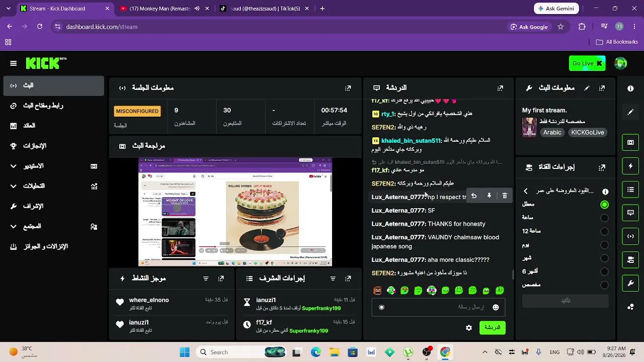The width and height of the screenshot is (644, 362).
Task: Toggle the stream preview widget in the right rail
Action: point(630,142)
